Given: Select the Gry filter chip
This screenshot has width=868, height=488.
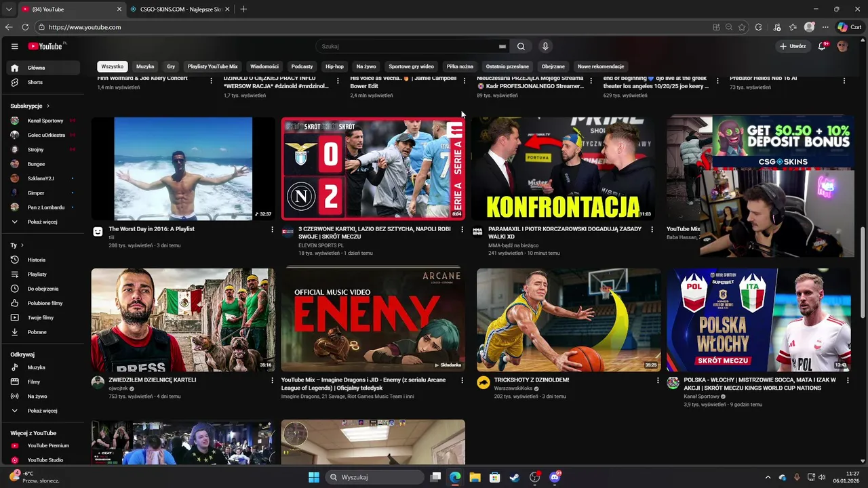Looking at the screenshot, I should 171,66.
